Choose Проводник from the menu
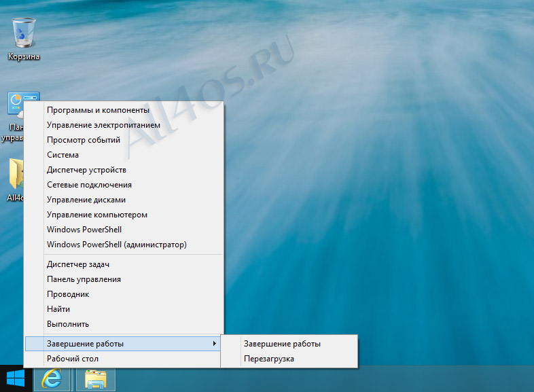Viewport: 534px width, 392px height. pyautogui.click(x=124, y=295)
